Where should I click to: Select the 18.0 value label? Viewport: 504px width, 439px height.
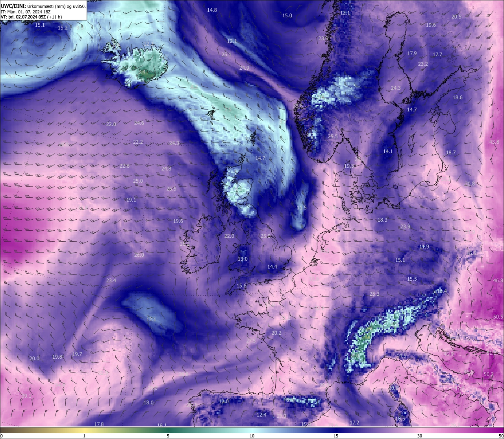point(148,402)
